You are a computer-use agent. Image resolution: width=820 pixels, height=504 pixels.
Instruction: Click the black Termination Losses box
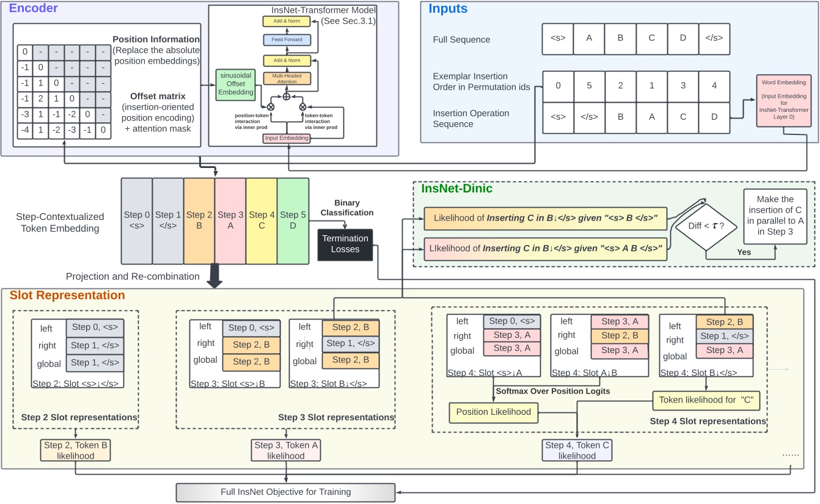[345, 244]
